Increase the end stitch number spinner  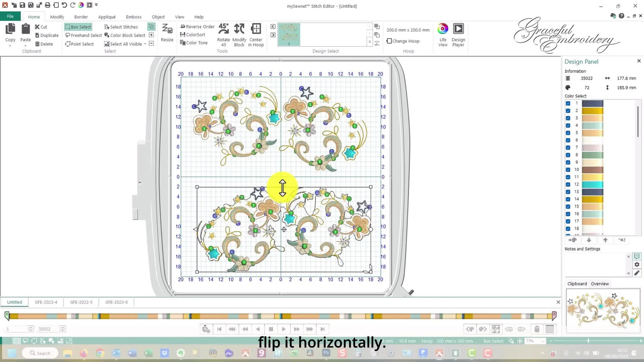tap(63, 327)
